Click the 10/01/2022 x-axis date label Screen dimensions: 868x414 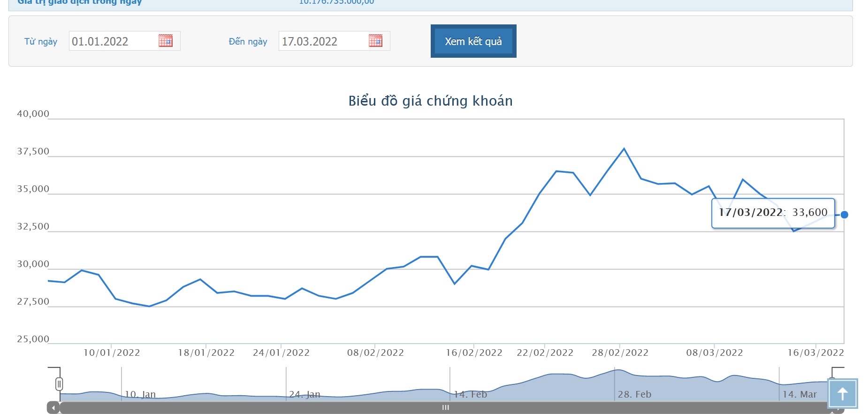112,353
